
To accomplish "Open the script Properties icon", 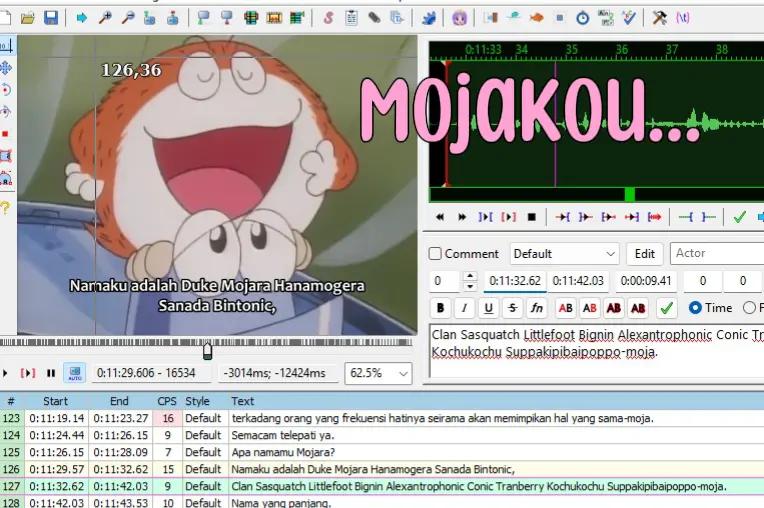I will point(351,19).
